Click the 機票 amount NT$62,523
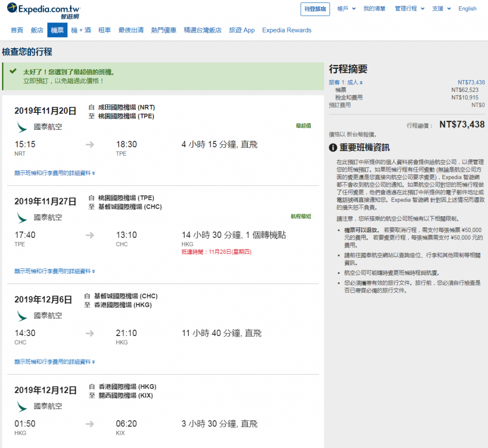 coord(465,90)
